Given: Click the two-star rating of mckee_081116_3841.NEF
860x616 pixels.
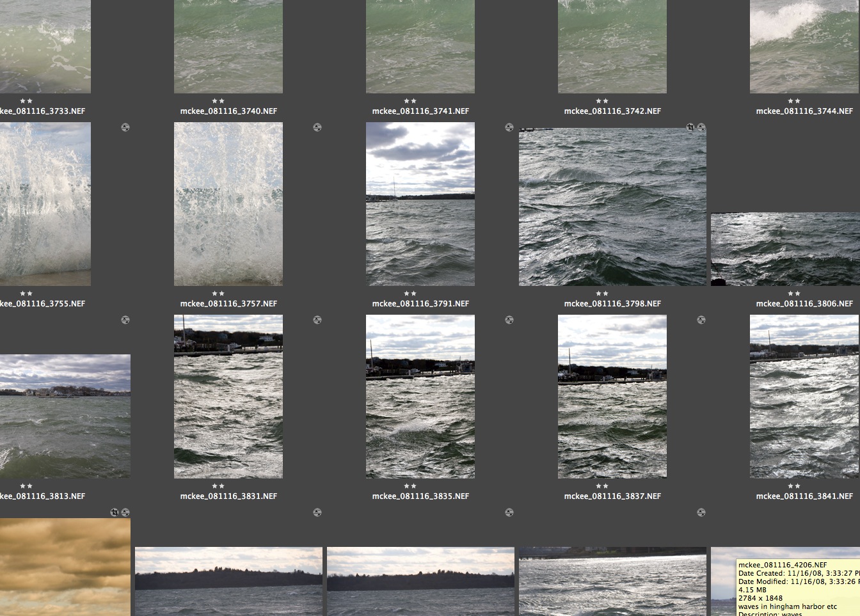Looking at the screenshot, I should point(794,486).
